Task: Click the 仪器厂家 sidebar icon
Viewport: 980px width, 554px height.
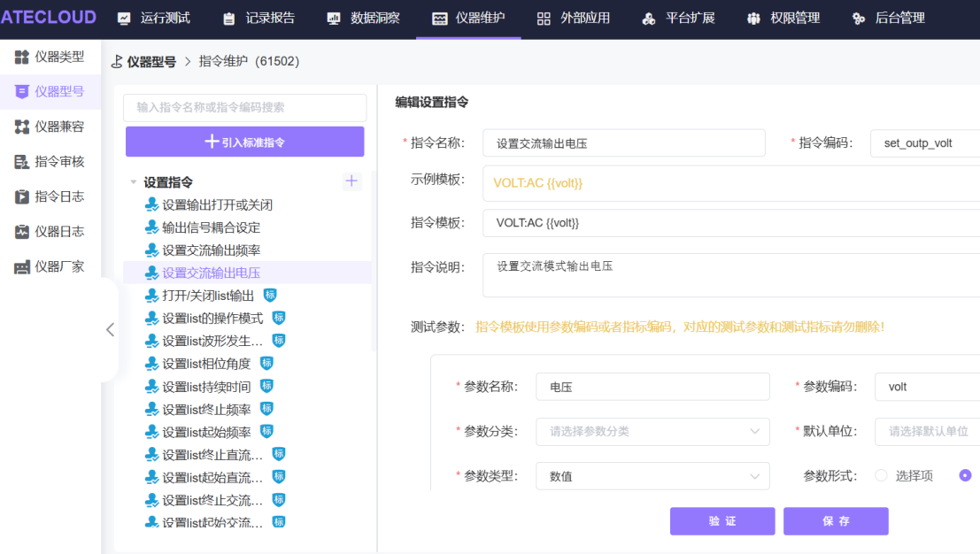Action: pos(22,267)
